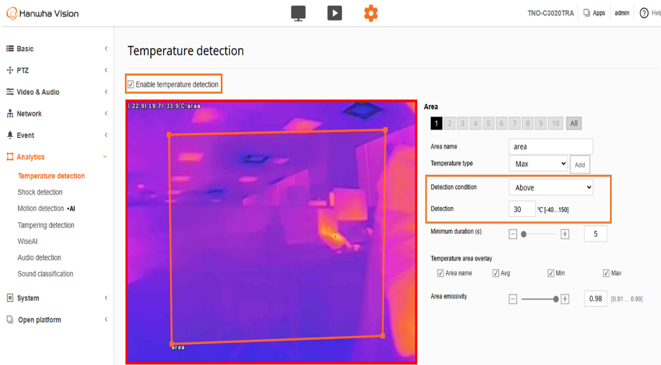Increase area emissivity with plus icon

click(565, 299)
